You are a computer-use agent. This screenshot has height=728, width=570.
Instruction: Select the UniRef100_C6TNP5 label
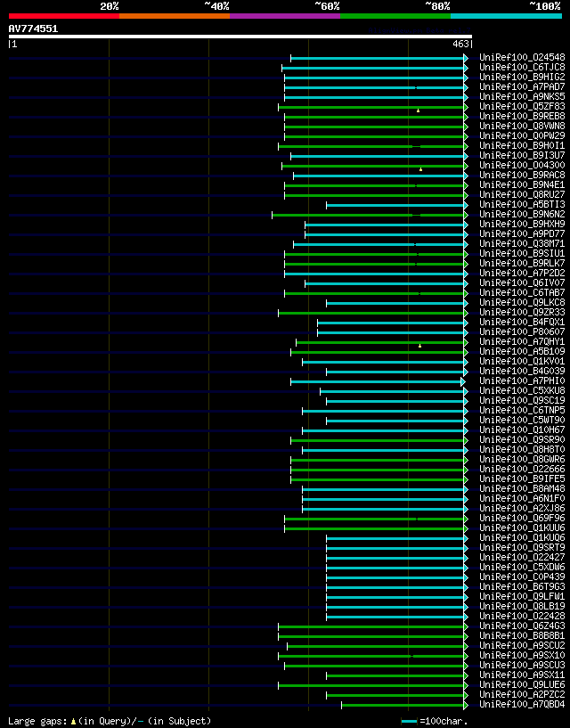click(522, 411)
